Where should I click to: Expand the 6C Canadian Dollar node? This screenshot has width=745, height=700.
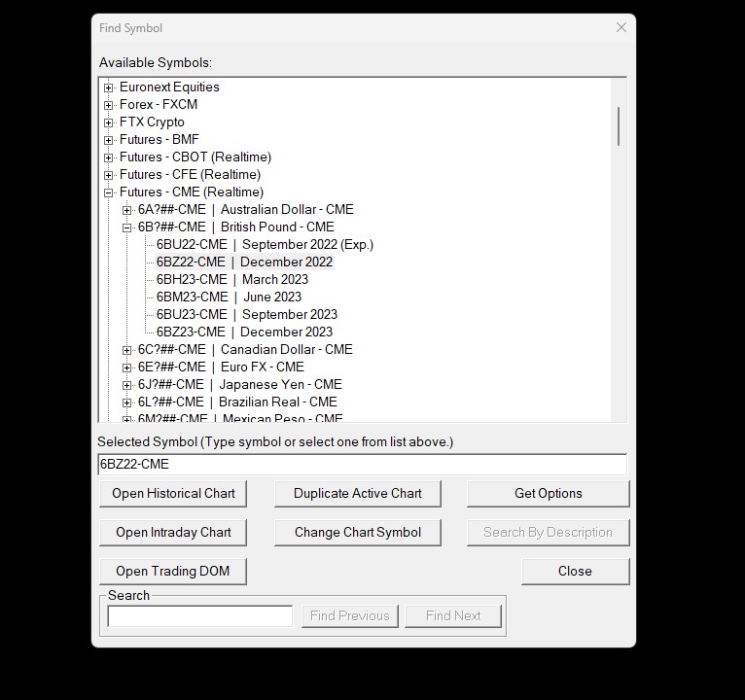[126, 350]
